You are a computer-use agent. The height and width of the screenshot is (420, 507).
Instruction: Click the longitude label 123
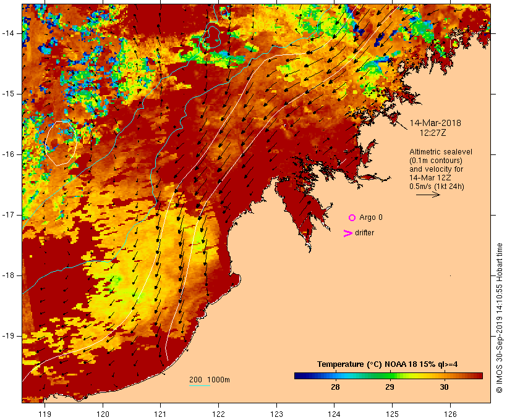[276, 414]
